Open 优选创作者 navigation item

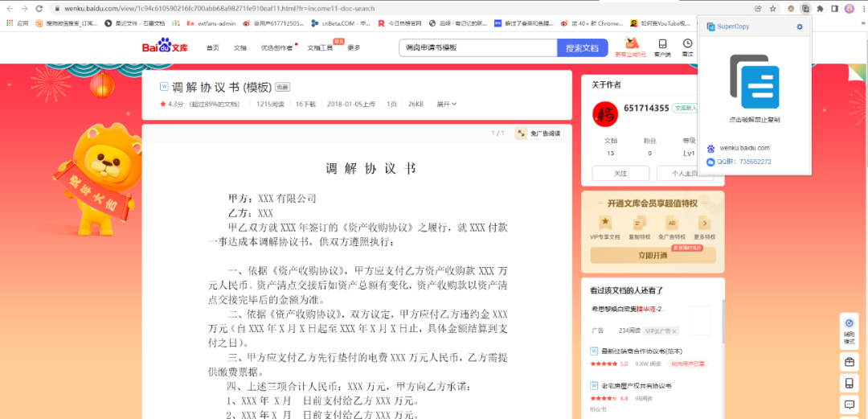[x=276, y=47]
